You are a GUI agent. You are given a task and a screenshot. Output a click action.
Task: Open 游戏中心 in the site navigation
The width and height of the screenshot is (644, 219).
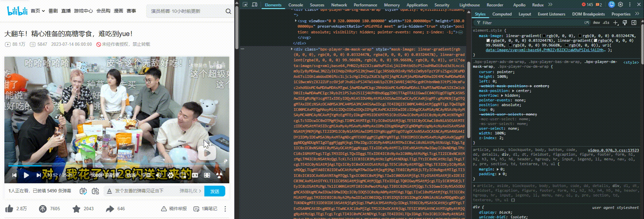click(x=83, y=11)
